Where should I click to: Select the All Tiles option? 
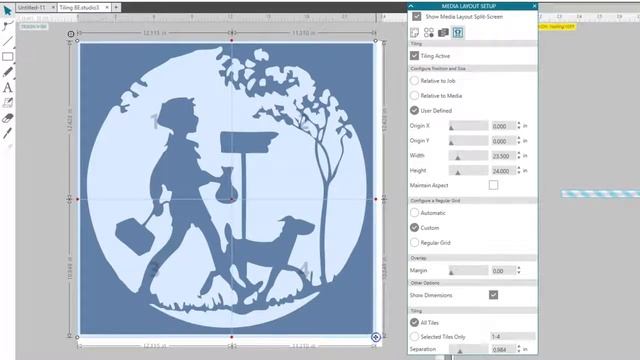[414, 322]
